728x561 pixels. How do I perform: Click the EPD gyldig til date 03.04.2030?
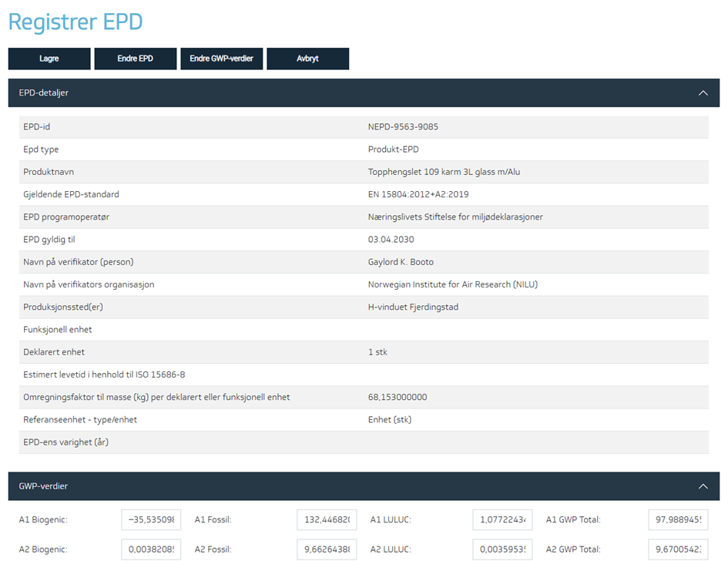point(391,240)
